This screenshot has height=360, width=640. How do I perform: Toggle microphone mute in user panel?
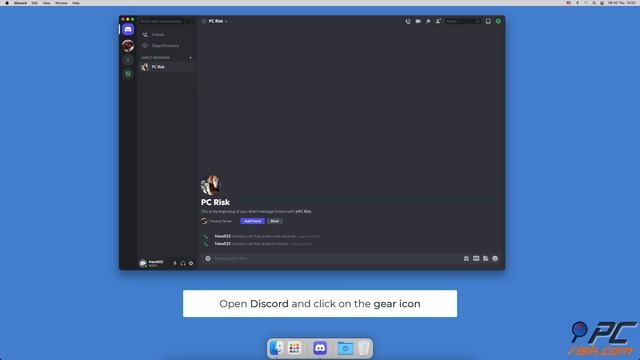tap(175, 264)
